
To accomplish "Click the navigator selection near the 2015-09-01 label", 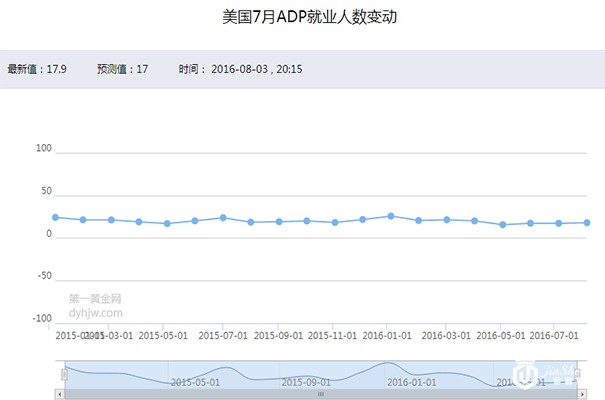I will click(306, 382).
